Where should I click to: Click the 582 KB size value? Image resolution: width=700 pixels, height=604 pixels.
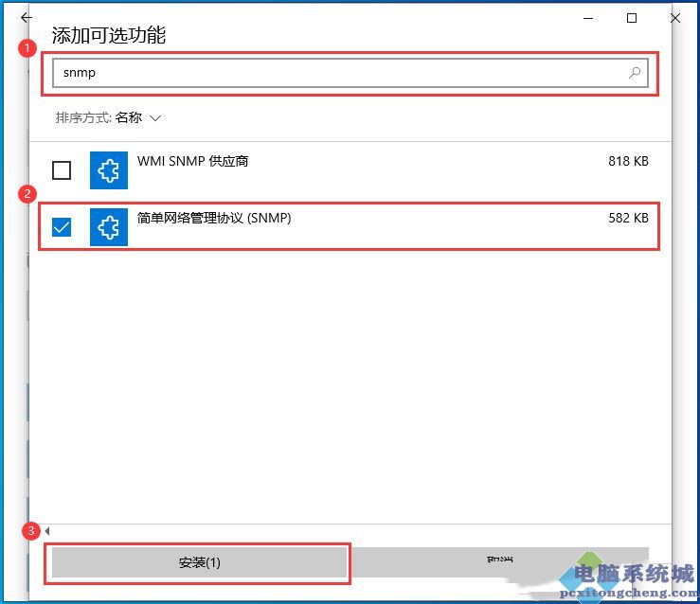[628, 218]
